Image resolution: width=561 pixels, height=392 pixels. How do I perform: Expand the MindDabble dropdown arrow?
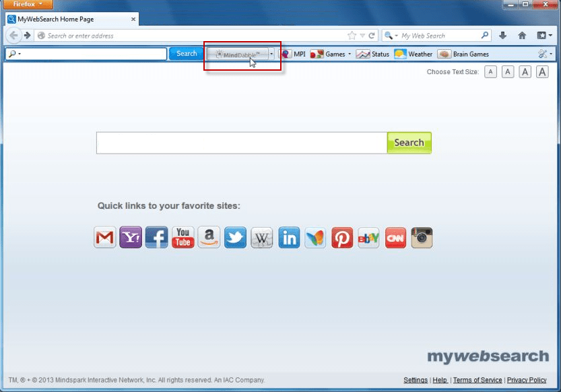(x=271, y=55)
